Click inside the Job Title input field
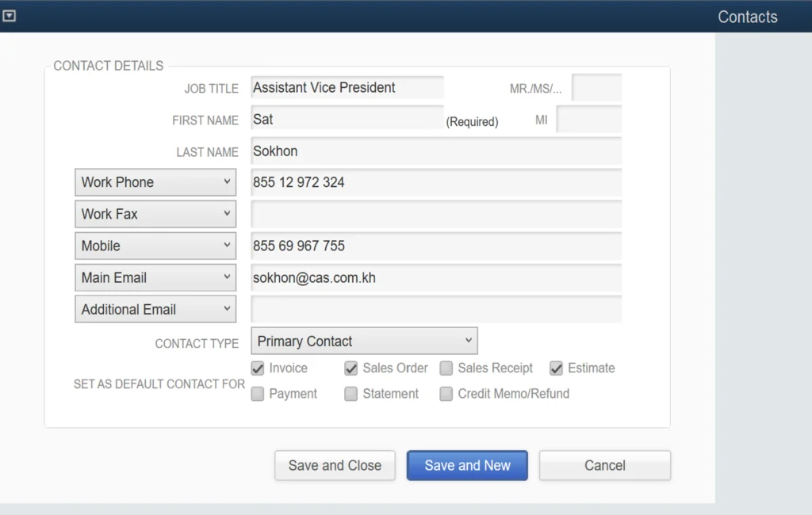 coord(347,87)
